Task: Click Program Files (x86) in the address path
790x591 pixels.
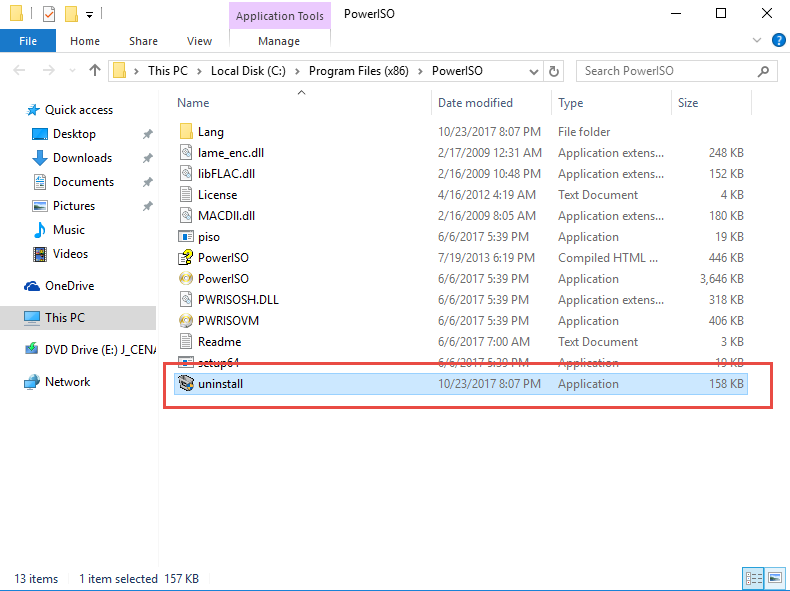Action: [359, 71]
